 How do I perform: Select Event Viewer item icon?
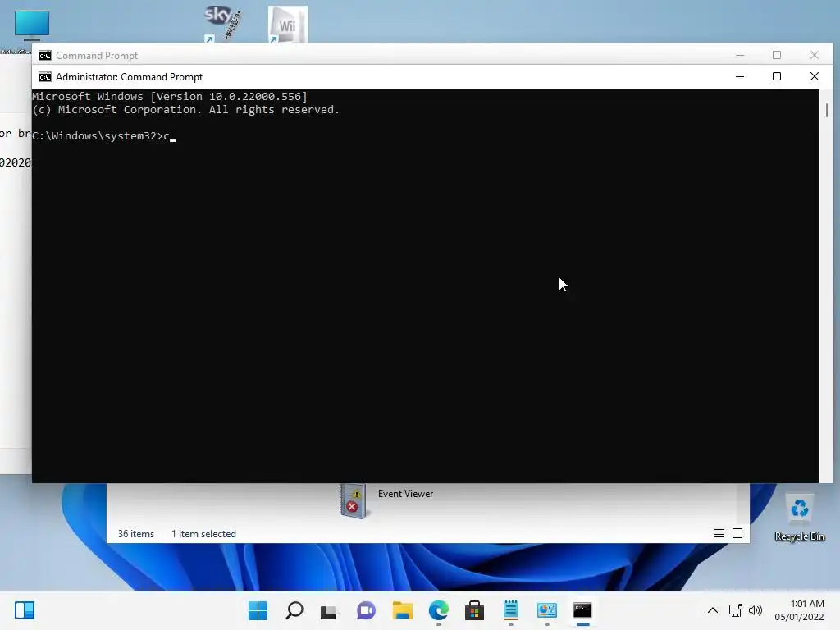tap(353, 501)
